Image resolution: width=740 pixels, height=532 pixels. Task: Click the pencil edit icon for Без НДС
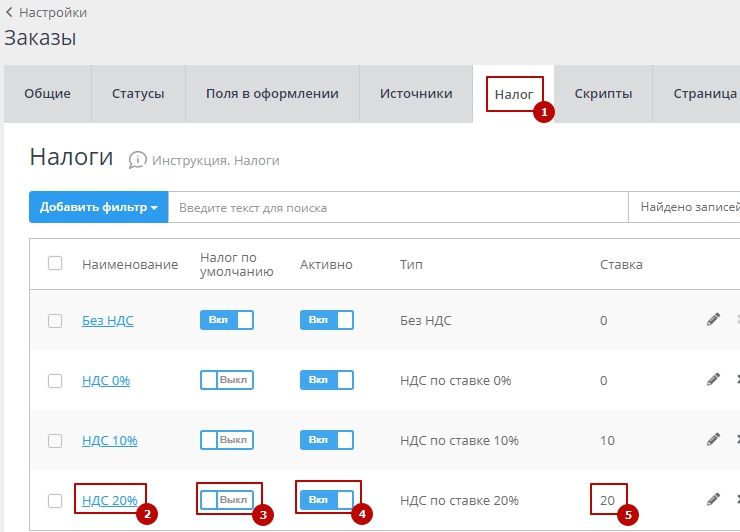pyautogui.click(x=713, y=320)
